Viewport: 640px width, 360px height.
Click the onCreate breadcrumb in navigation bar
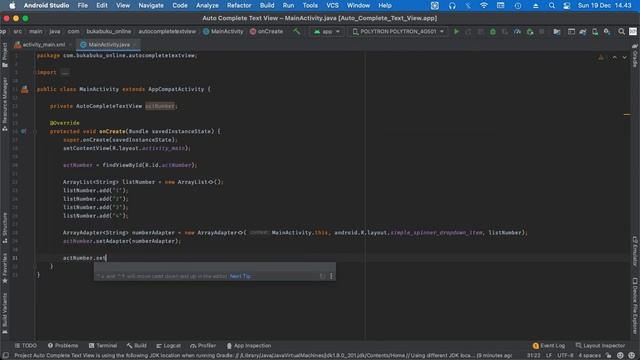click(266, 31)
